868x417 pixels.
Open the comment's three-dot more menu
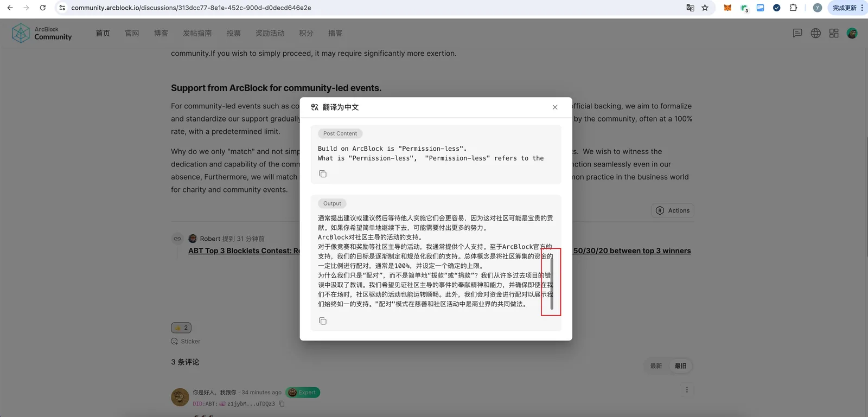687,390
